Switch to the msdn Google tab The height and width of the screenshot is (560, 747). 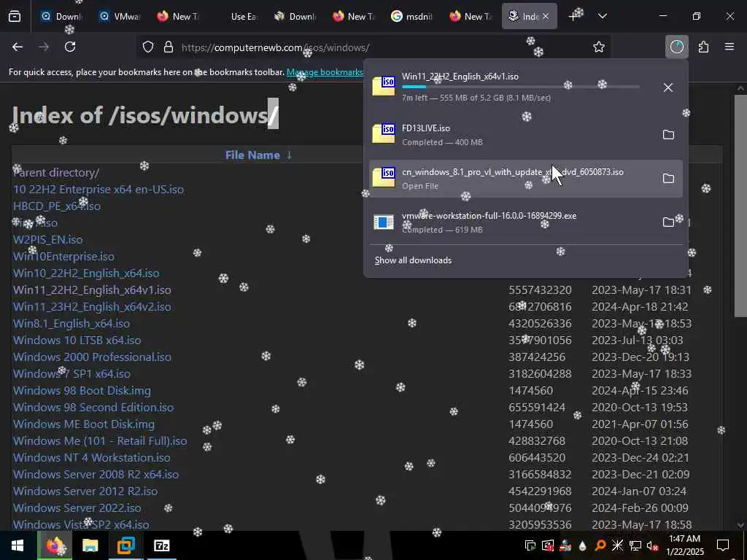coord(412,16)
